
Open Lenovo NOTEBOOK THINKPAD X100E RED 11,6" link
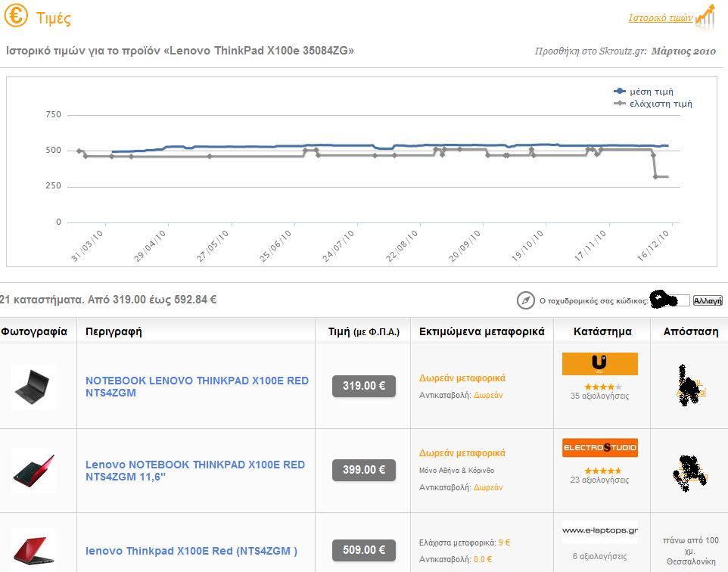pos(195,471)
